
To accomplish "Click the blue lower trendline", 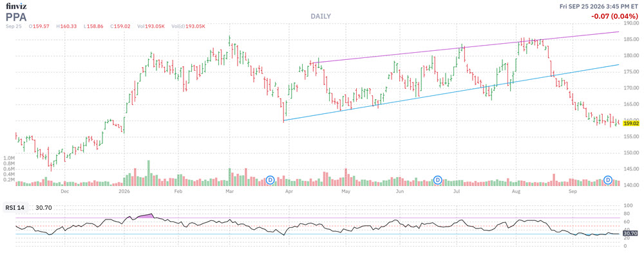I will click(452, 93).
